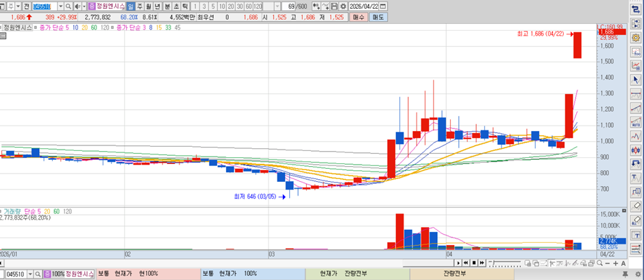Switch to 월 monthly period

click(x=149, y=7)
